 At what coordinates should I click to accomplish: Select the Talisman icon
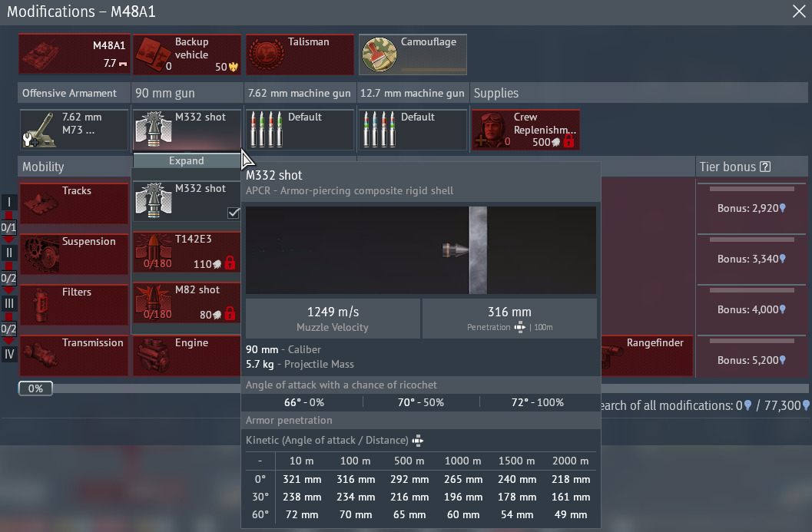pos(300,55)
